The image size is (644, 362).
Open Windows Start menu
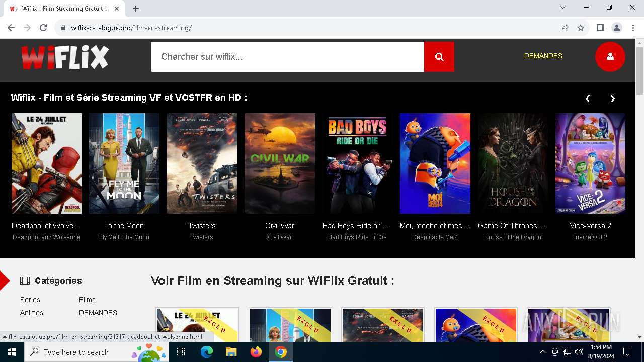(x=12, y=352)
